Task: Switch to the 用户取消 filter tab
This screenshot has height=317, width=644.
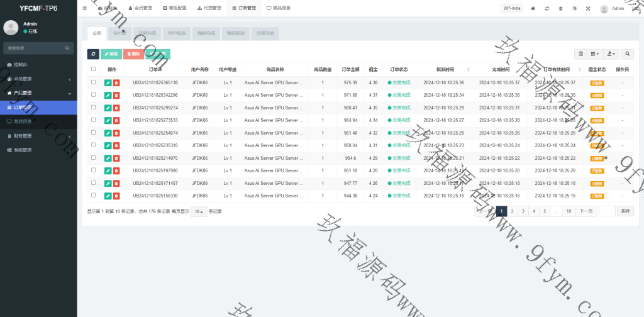Action: (x=177, y=33)
